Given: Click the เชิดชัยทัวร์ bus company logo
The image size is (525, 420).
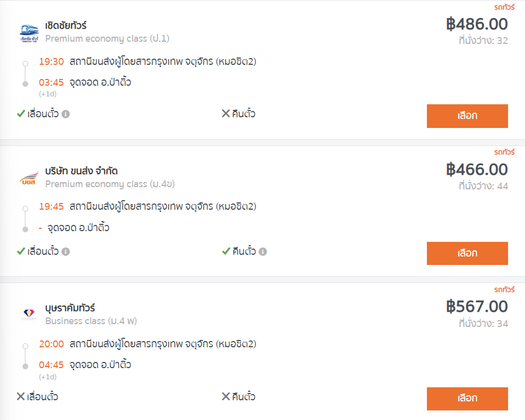Looking at the screenshot, I should click(29, 33).
